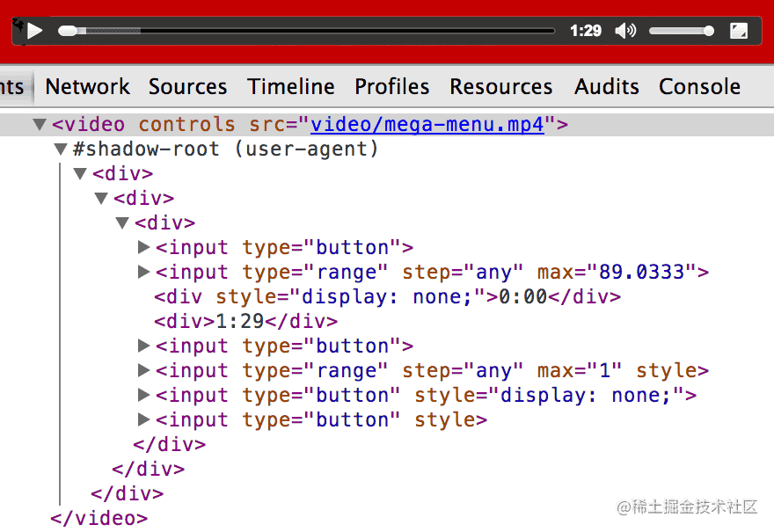774x532 pixels.
Task: Switch to the Profiles tab
Action: point(392,86)
